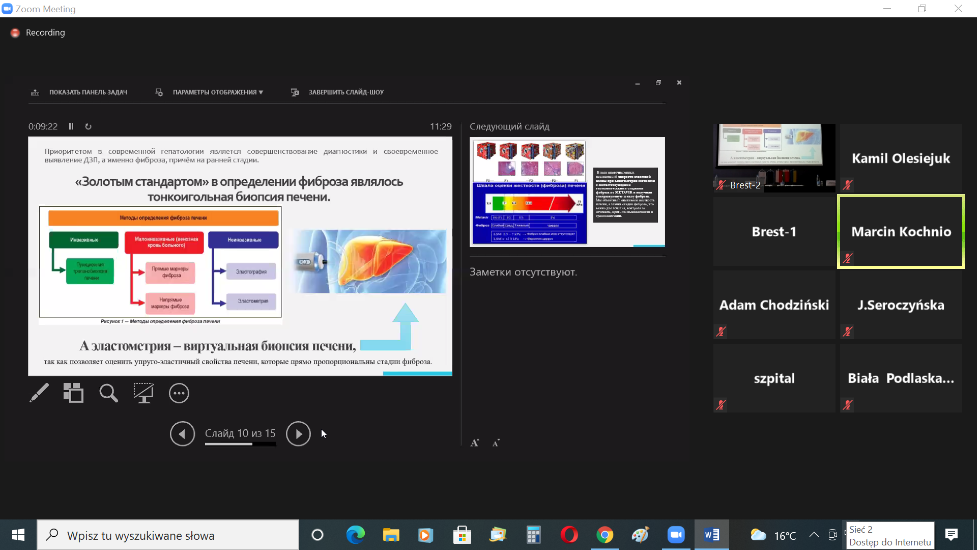Click Marcin Kochnio's muted microphone icon

pyautogui.click(x=848, y=258)
